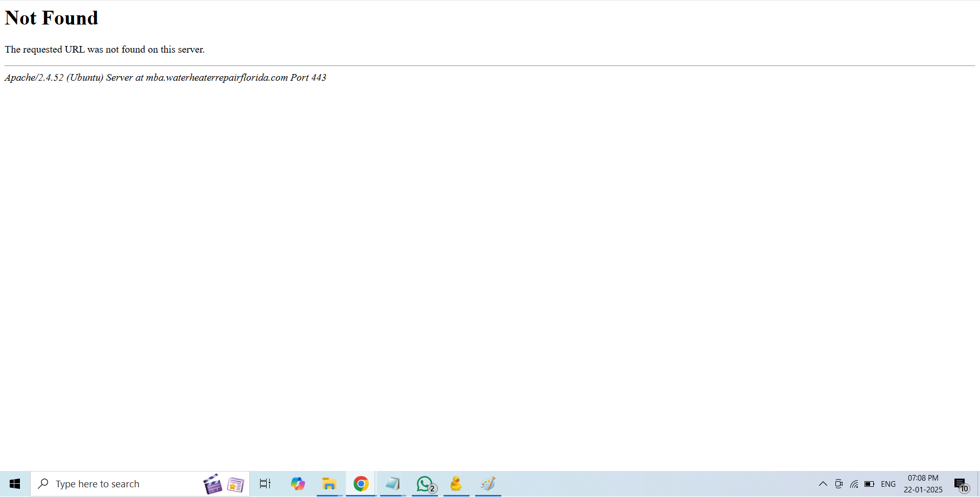This screenshot has height=497, width=980.
Task: Open the clock showing 07:08 PM
Action: [x=923, y=484]
